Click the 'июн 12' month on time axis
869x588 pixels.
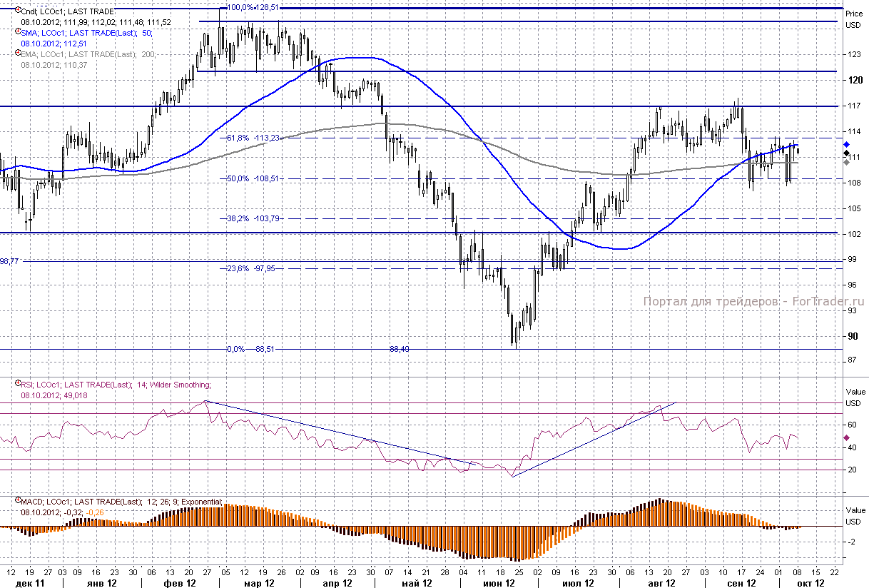tap(499, 583)
